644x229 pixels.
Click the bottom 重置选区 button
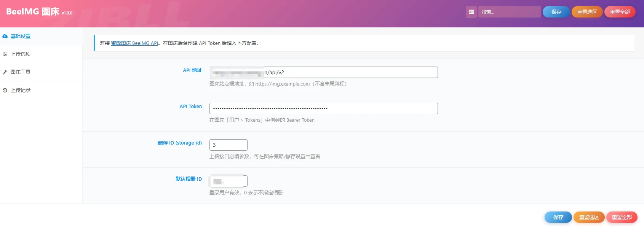tap(589, 217)
